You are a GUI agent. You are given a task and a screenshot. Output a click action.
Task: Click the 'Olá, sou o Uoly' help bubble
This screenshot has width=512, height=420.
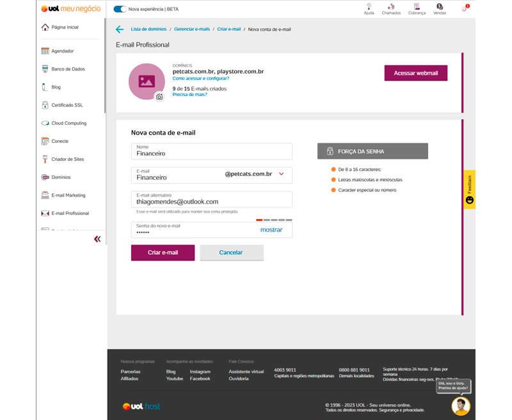(x=453, y=385)
